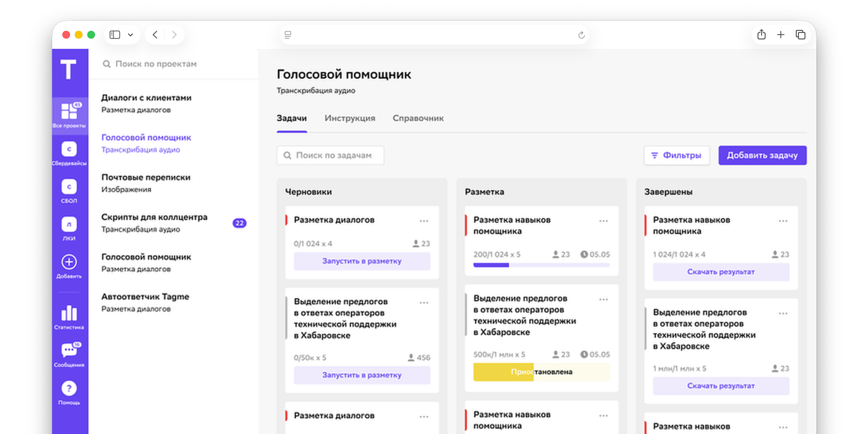The image size is (868, 434).
Task: Click the progress bar on the 200/1 024 card
Action: tap(541, 265)
